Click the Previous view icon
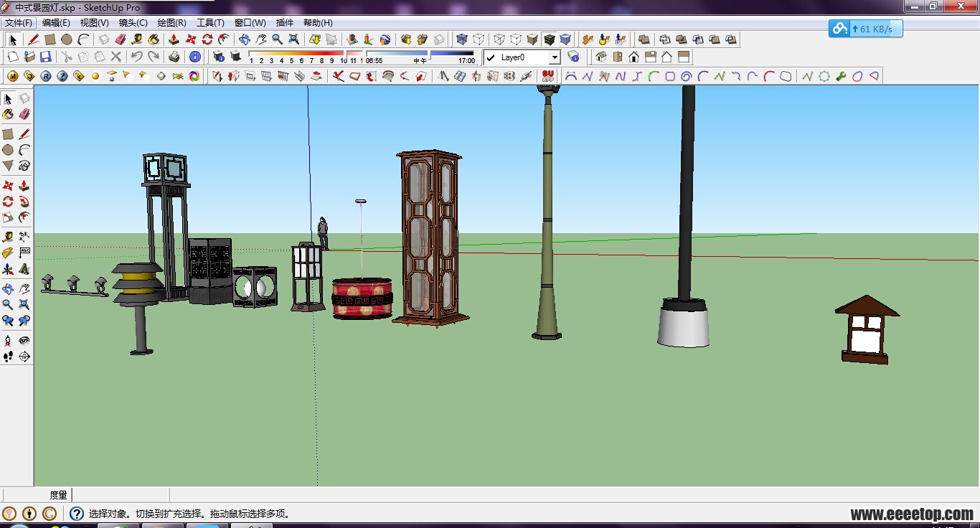Screen dimensions: 980x528 (8, 321)
